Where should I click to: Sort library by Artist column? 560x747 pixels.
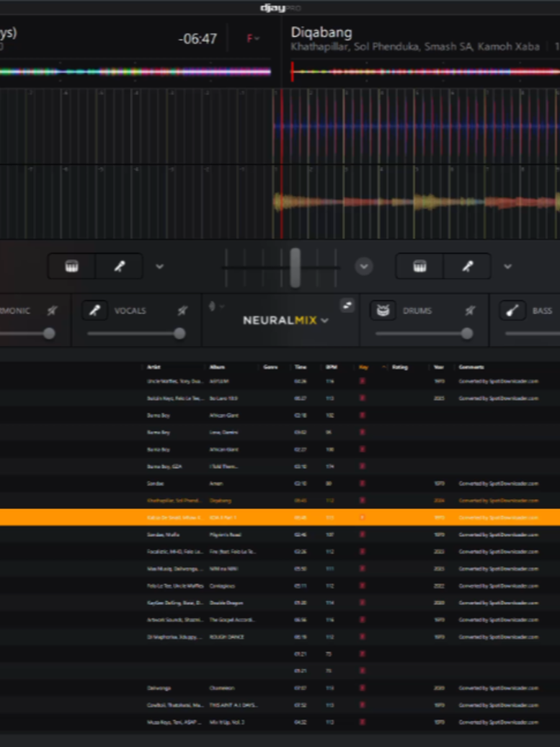154,367
